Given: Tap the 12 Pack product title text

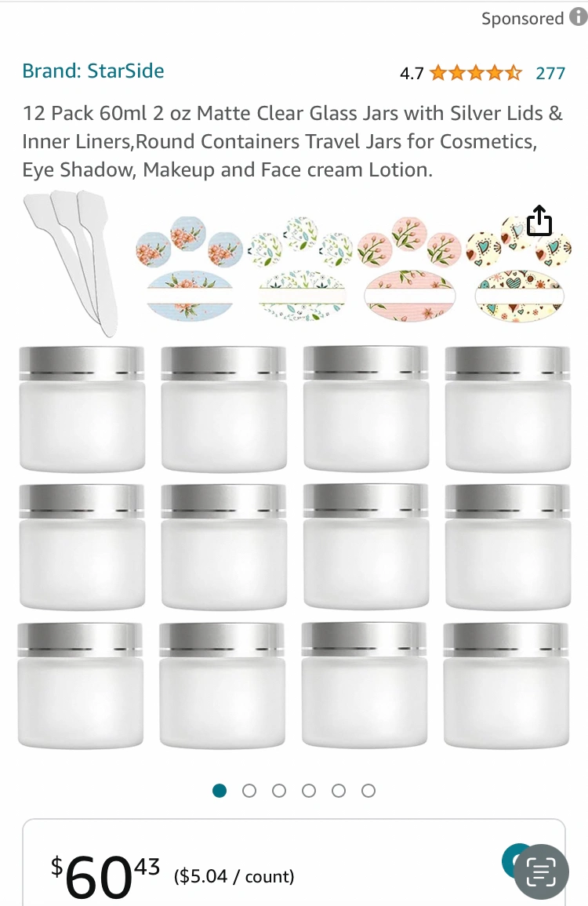Looking at the screenshot, I should click(x=292, y=141).
